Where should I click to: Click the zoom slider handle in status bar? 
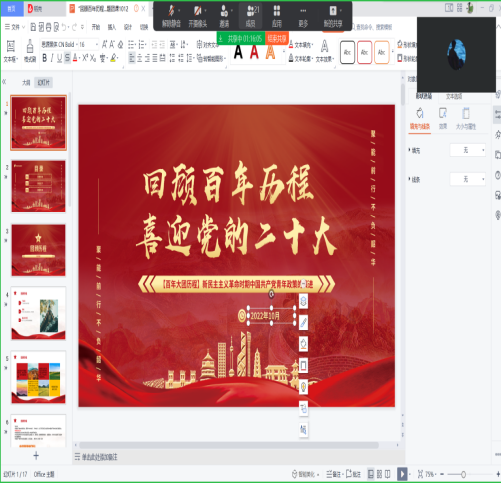click(x=463, y=474)
